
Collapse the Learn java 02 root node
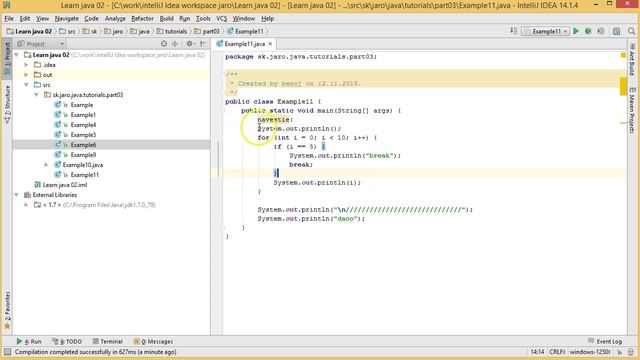coord(17,55)
